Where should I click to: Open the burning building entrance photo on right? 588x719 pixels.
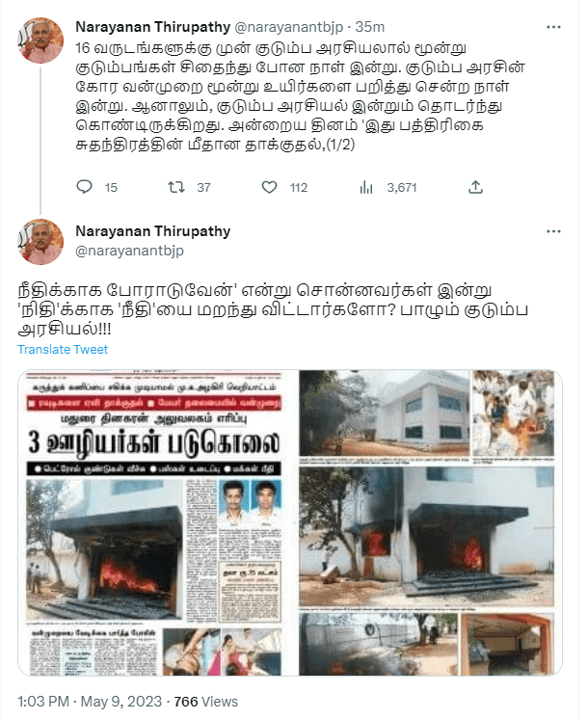pyautogui.click(x=427, y=536)
